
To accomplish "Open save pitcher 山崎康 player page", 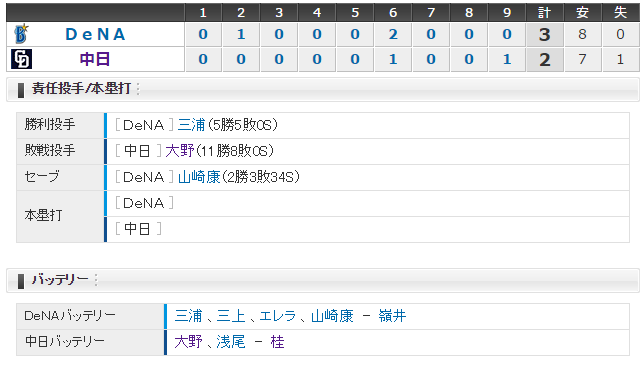I will (x=199, y=177).
